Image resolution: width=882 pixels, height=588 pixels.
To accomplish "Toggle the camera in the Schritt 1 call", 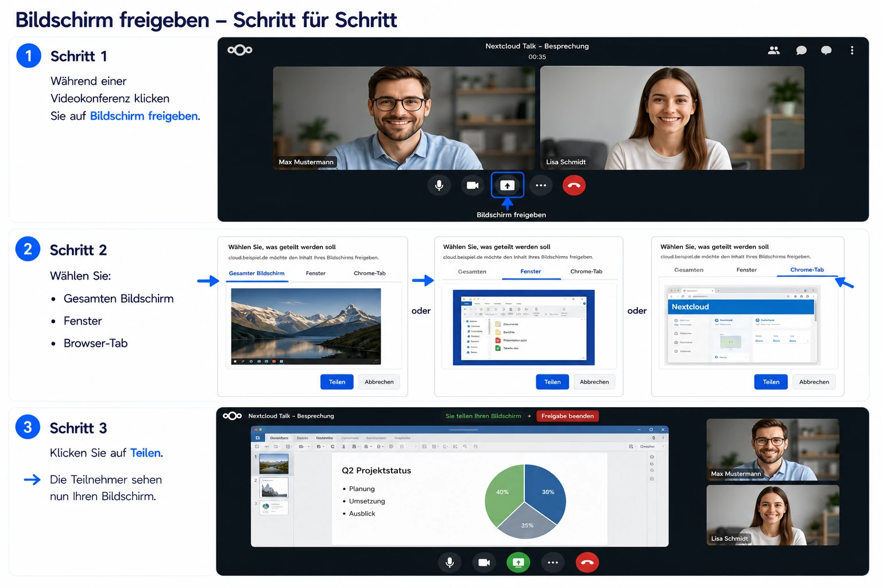I will click(x=473, y=185).
